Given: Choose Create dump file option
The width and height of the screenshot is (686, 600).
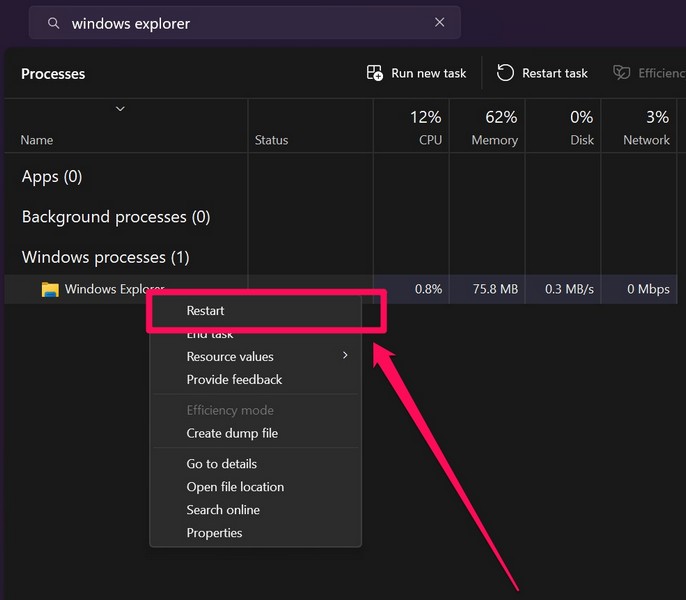Looking at the screenshot, I should 232,434.
